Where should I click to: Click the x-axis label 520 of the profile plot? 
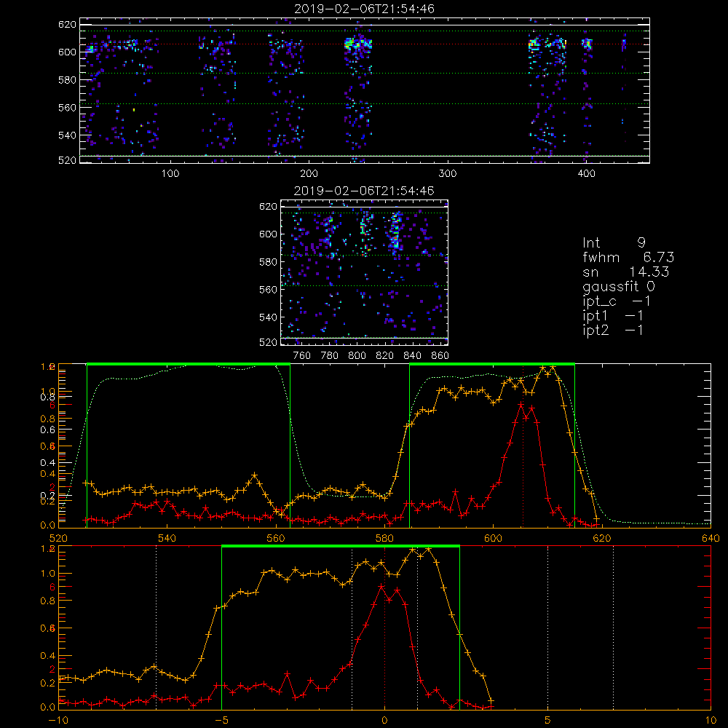(58, 538)
